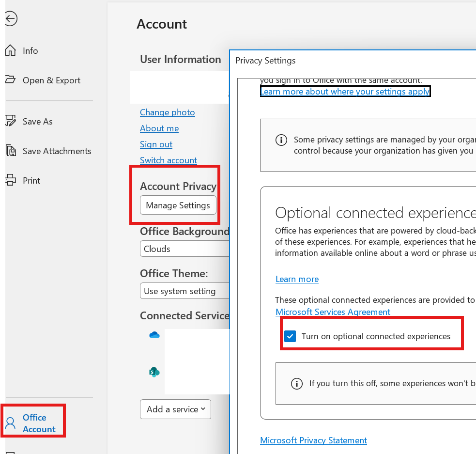Expand the Add a service dropdown
The height and width of the screenshot is (454, 476).
175,409
